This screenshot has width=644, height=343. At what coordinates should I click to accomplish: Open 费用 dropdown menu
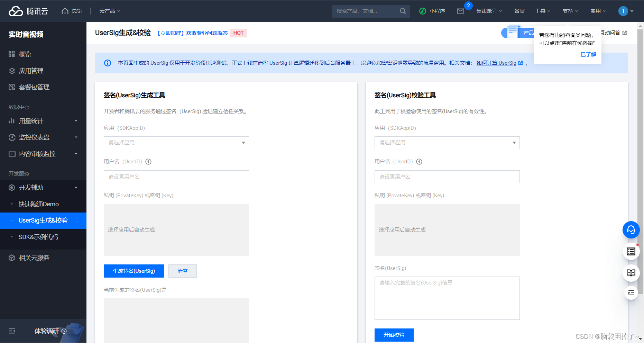[x=598, y=11]
